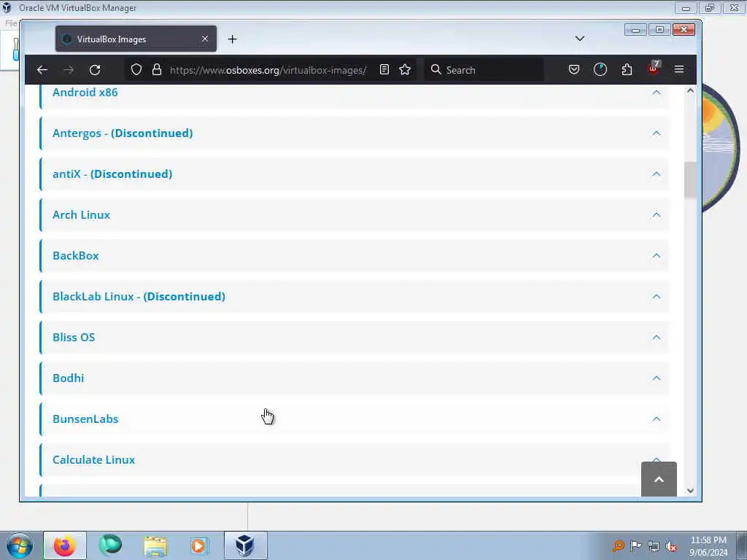Open a new tab with plus button
The height and width of the screenshot is (560, 747).
point(233,39)
